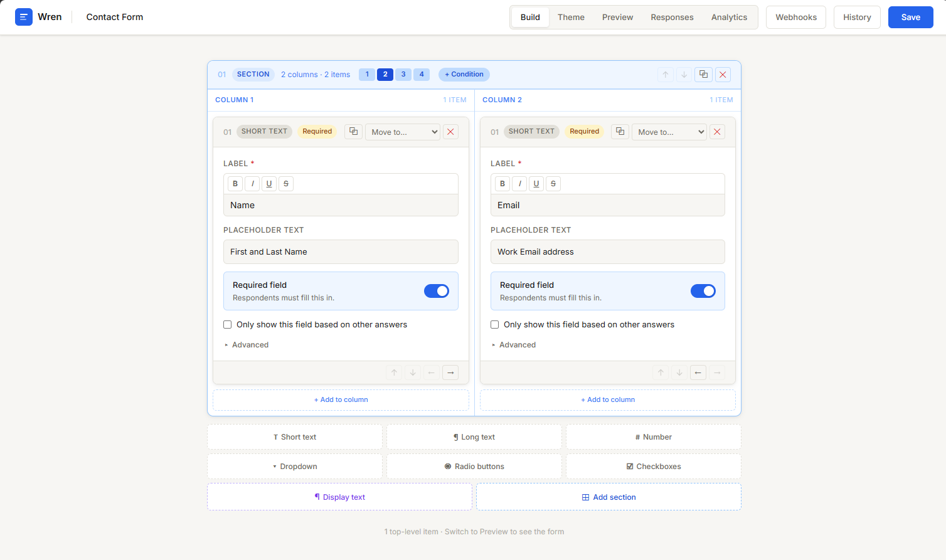Toggle Required field for the Email field

tap(703, 291)
